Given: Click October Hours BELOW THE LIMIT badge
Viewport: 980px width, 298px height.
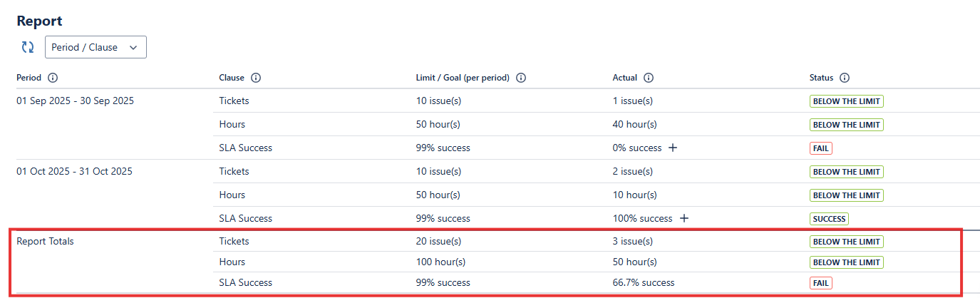Looking at the screenshot, I should coord(846,195).
